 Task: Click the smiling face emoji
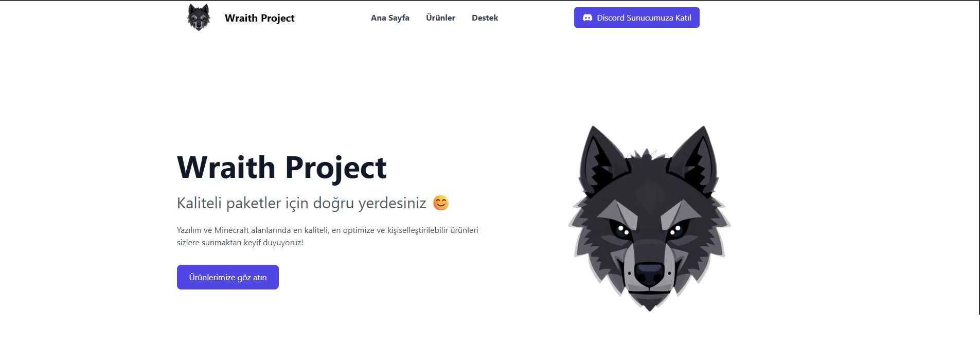pyautogui.click(x=441, y=203)
